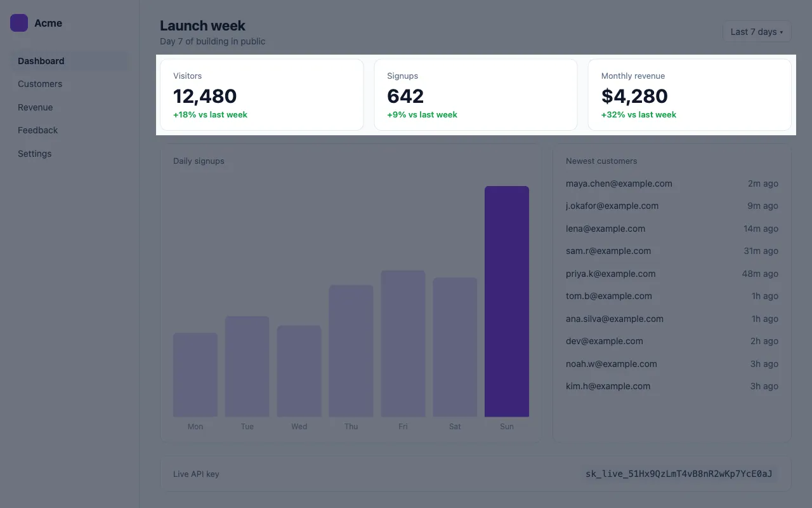
Task: Click the +32% vs last week text
Action: (x=639, y=115)
